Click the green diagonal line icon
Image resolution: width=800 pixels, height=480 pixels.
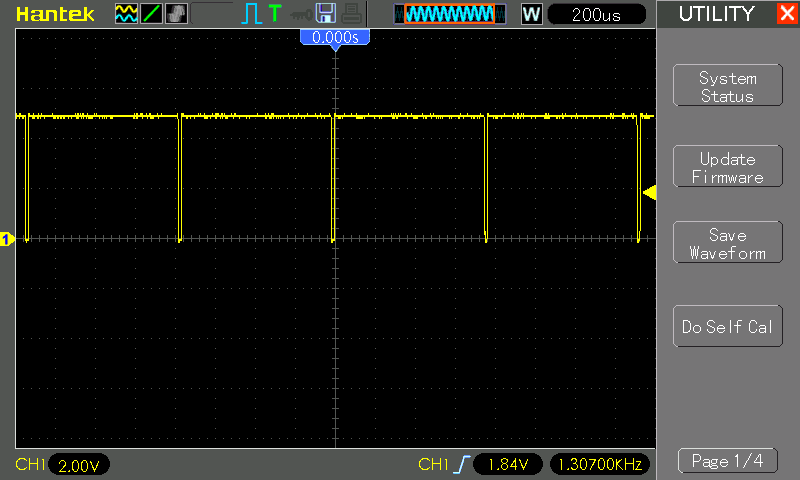152,14
